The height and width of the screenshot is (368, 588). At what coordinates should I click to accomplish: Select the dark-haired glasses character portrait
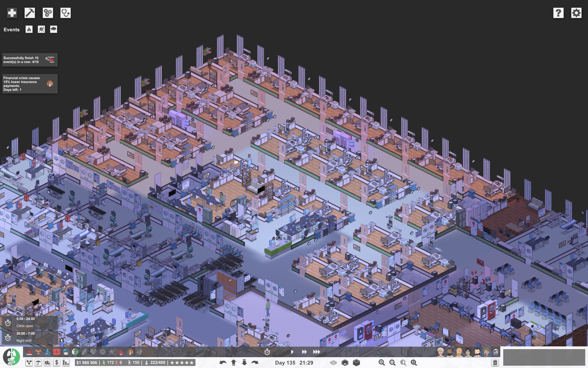[x=468, y=352]
